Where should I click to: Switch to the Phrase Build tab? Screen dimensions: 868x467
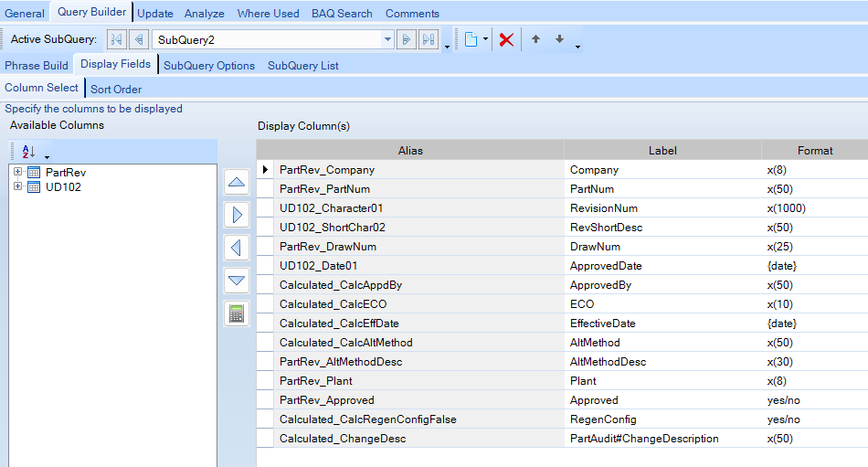(x=37, y=65)
